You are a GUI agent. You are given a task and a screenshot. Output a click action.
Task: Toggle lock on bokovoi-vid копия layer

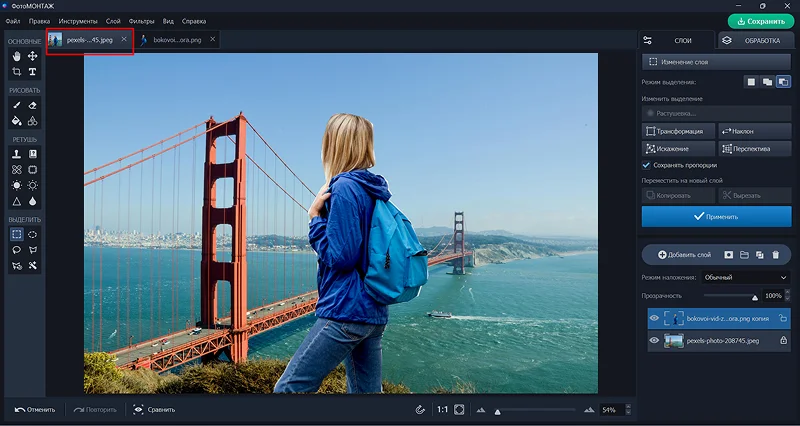(x=783, y=318)
